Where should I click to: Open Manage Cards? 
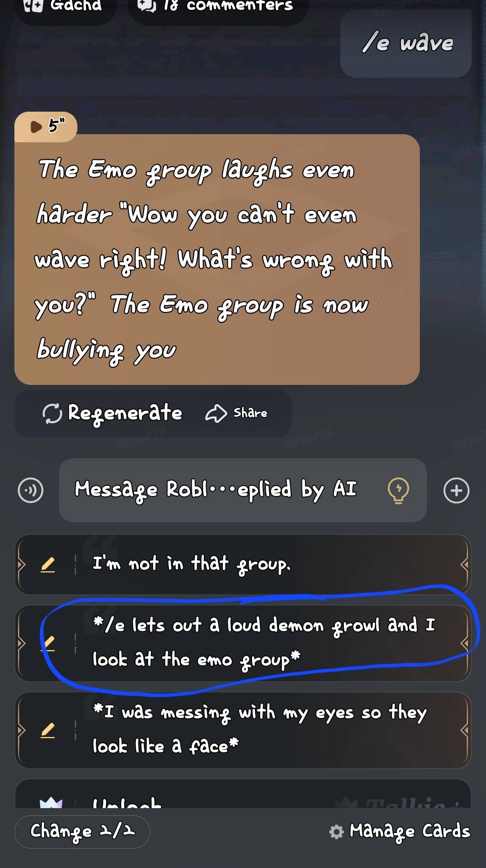(x=400, y=832)
